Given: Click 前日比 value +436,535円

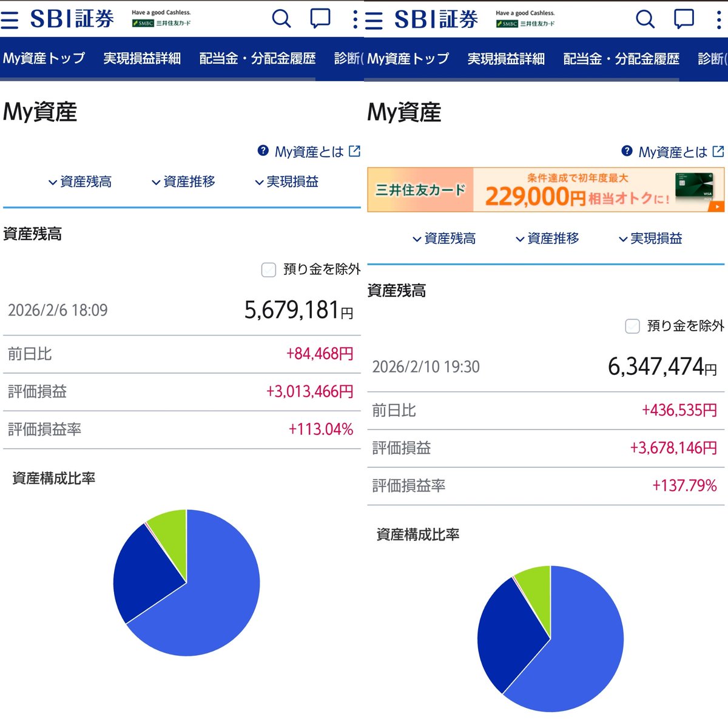Looking at the screenshot, I should pos(679,410).
